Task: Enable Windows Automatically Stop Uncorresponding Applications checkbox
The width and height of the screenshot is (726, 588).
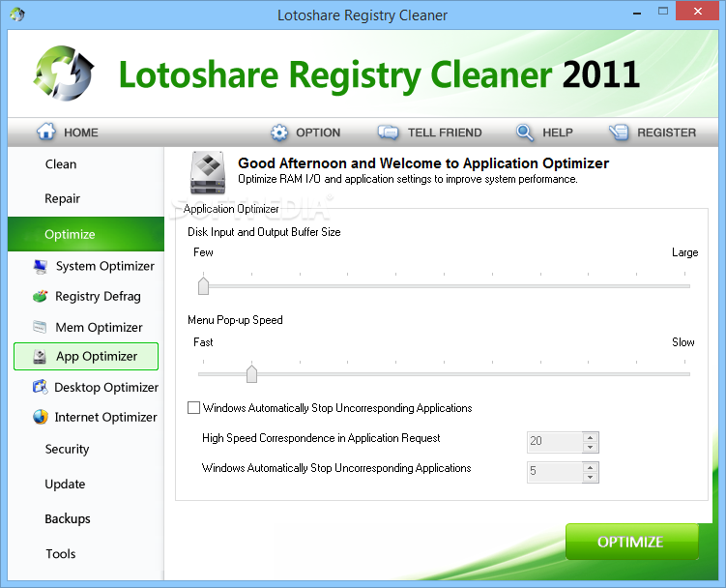Action: pos(193,408)
